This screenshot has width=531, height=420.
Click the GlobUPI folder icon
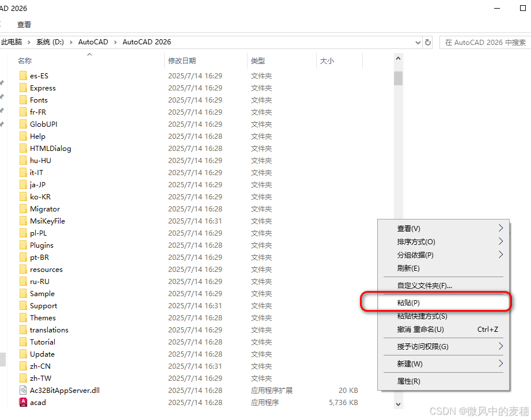23,124
